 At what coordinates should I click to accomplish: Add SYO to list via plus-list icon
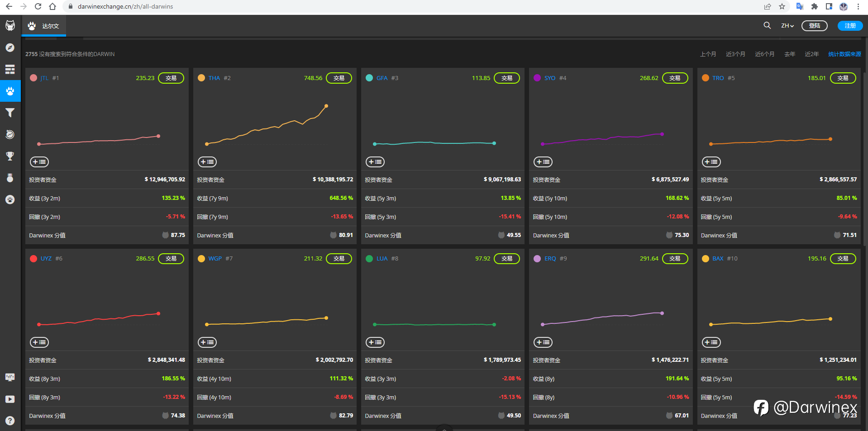543,162
